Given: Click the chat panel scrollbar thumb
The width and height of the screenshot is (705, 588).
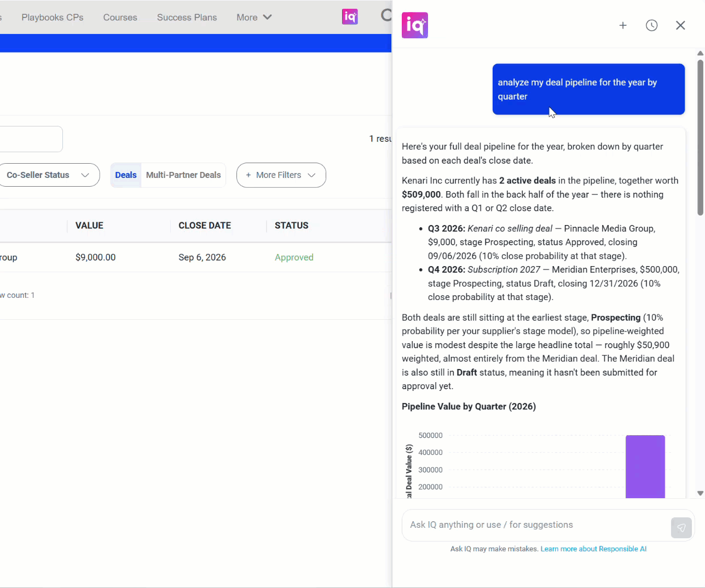Looking at the screenshot, I should (x=700, y=137).
